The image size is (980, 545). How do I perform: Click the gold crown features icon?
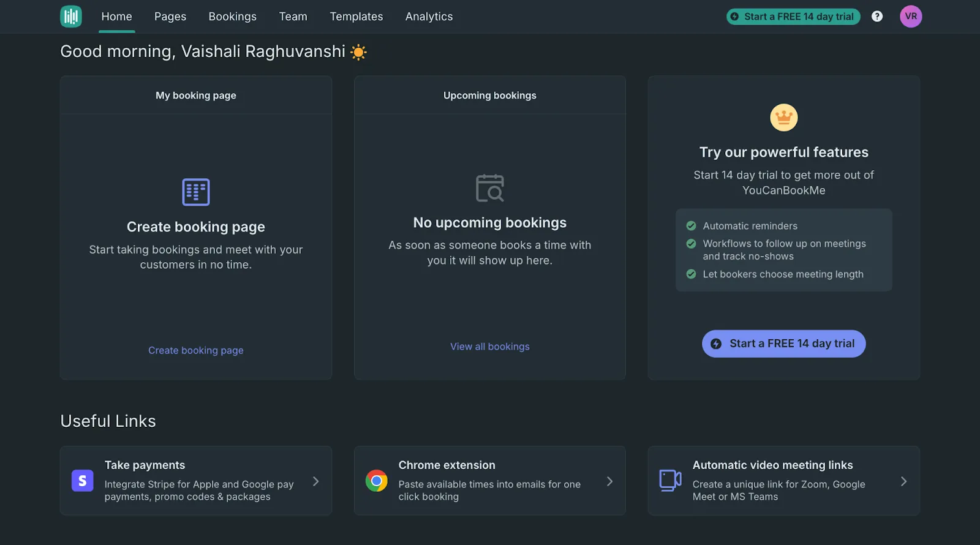783,117
